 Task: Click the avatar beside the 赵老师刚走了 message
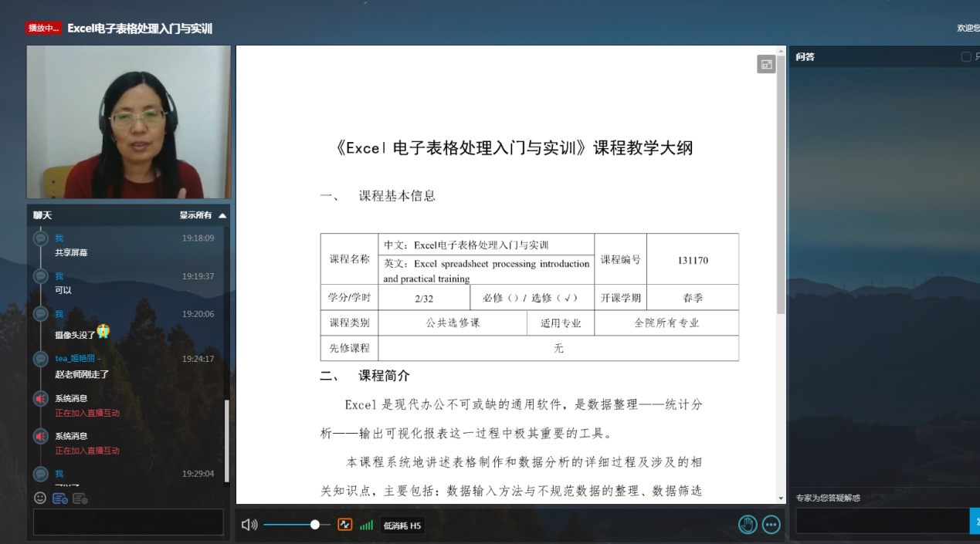[x=41, y=360]
